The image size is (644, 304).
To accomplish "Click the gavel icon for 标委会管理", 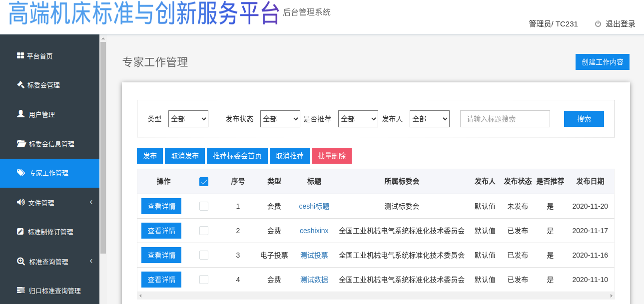I will pos(20,85).
